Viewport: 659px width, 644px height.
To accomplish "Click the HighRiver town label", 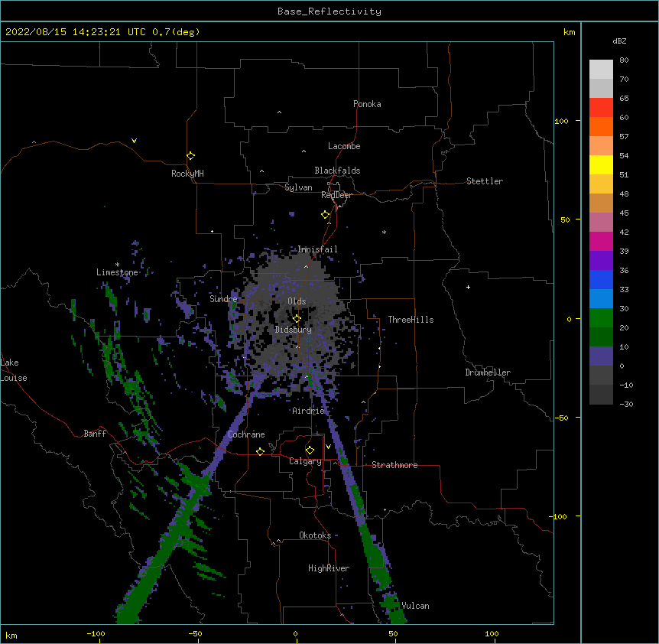I will (329, 568).
